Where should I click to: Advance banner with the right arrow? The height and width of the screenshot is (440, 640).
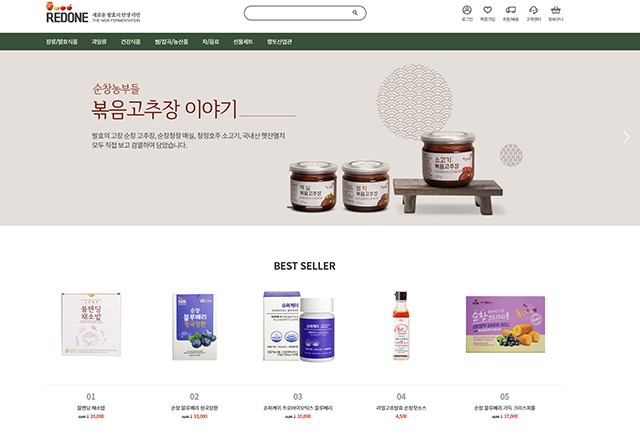click(626, 137)
